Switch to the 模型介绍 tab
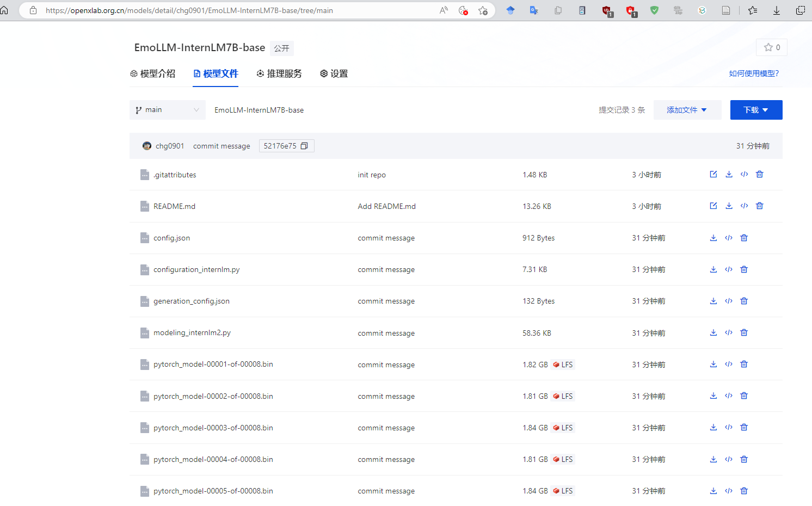Image resolution: width=812 pixels, height=506 pixels. [x=153, y=73]
